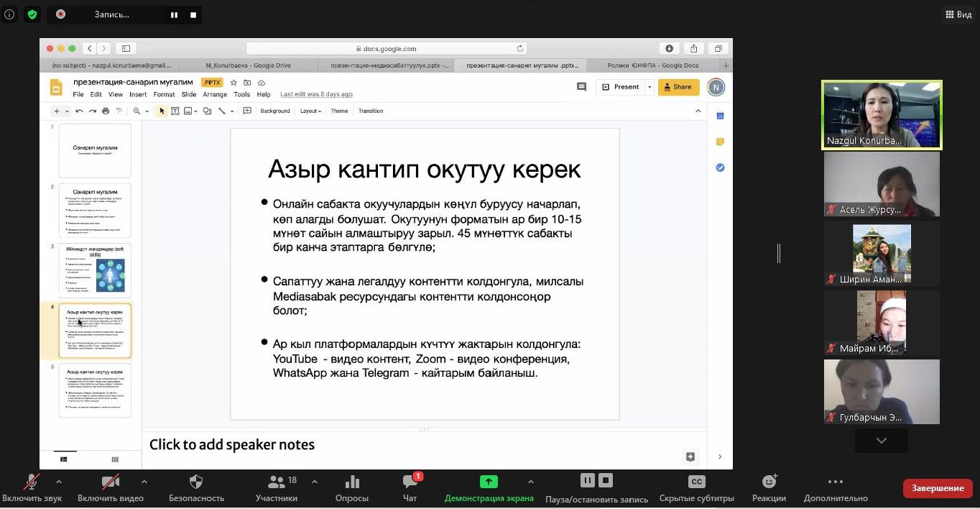The width and height of the screenshot is (980, 509).
Task: Redo action in Slides toolbar
Action: click(x=92, y=111)
